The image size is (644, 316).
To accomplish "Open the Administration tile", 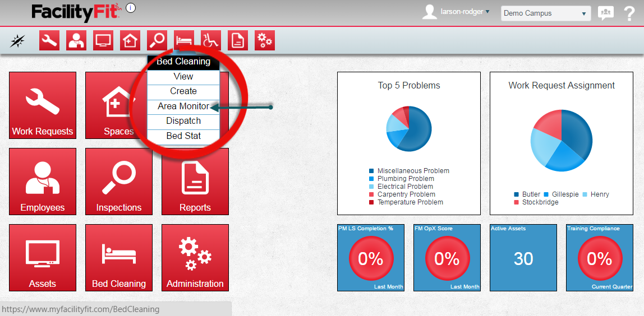I will click(195, 258).
